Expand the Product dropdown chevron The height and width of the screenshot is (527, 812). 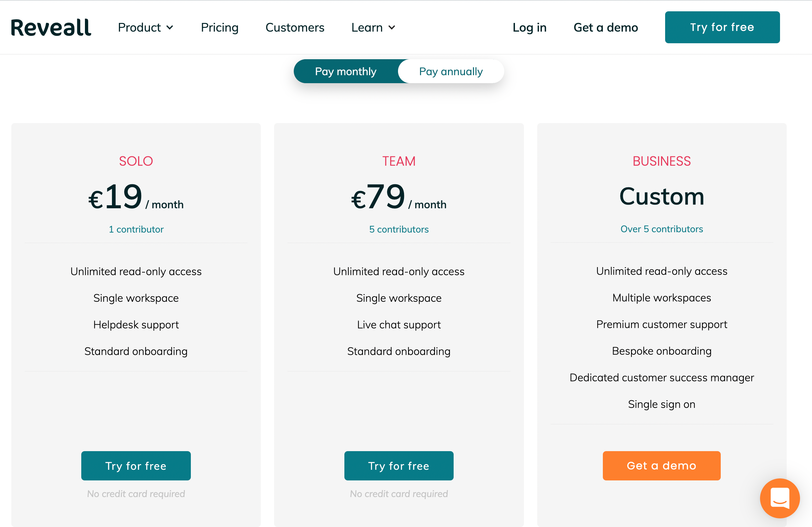170,27
